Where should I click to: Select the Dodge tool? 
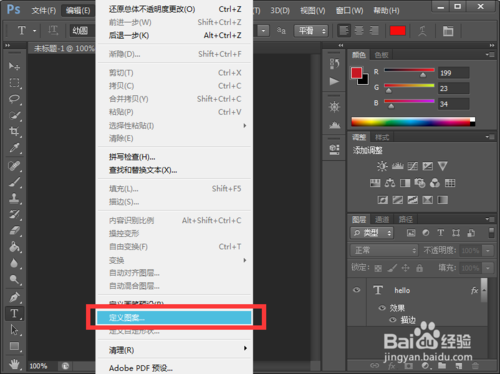click(x=14, y=279)
